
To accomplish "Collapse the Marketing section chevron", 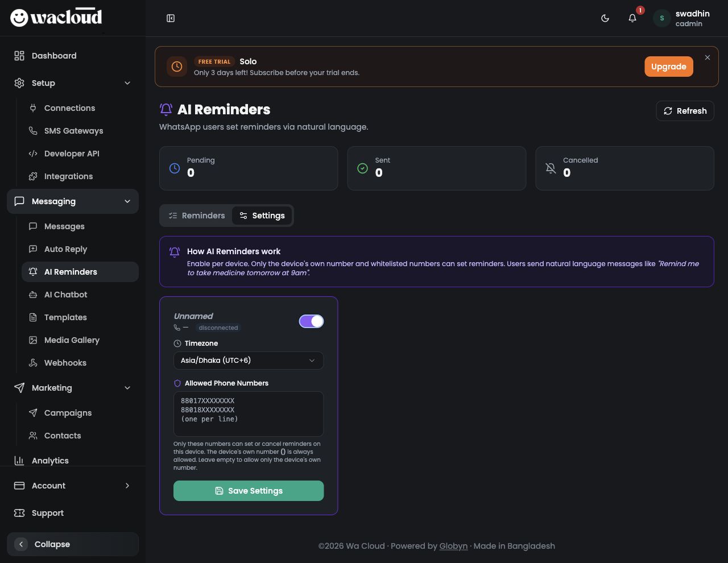I will click(x=127, y=388).
